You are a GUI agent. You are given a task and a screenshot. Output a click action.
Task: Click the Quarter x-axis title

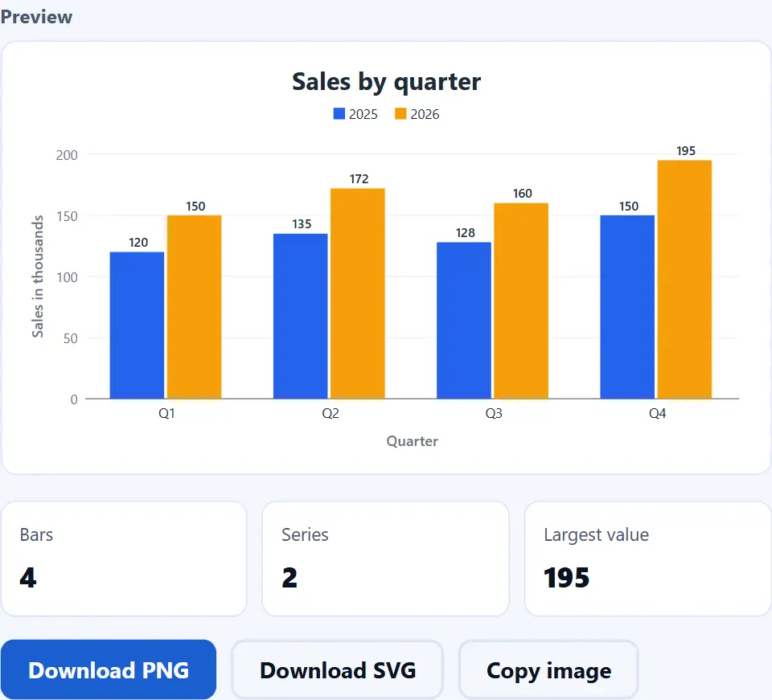[412, 441]
